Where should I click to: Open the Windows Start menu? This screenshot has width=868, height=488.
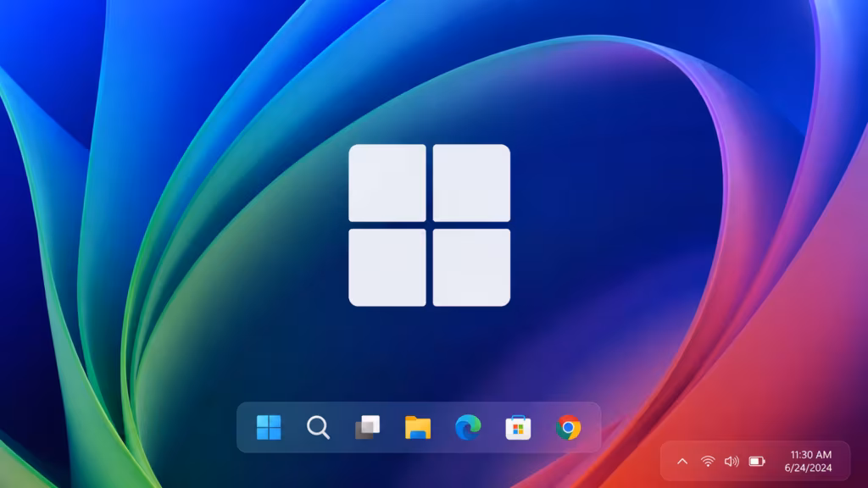269,427
